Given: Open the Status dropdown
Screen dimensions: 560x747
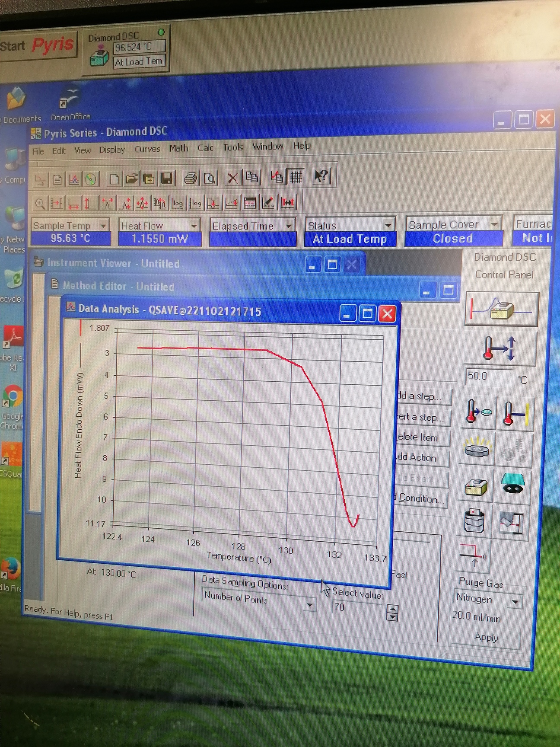Looking at the screenshot, I should [388, 224].
